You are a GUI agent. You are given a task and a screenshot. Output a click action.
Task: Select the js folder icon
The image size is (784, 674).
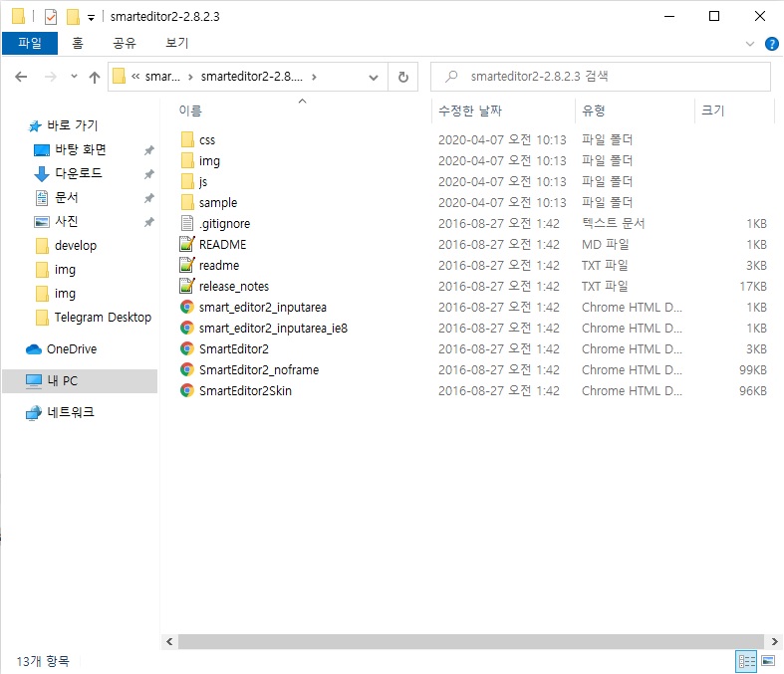187,182
